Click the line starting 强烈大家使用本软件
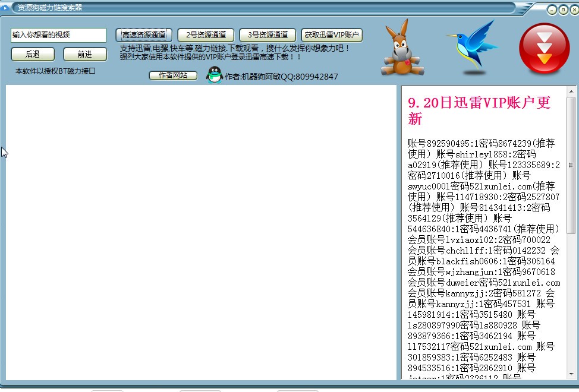The width and height of the screenshot is (579, 392). click(210, 57)
